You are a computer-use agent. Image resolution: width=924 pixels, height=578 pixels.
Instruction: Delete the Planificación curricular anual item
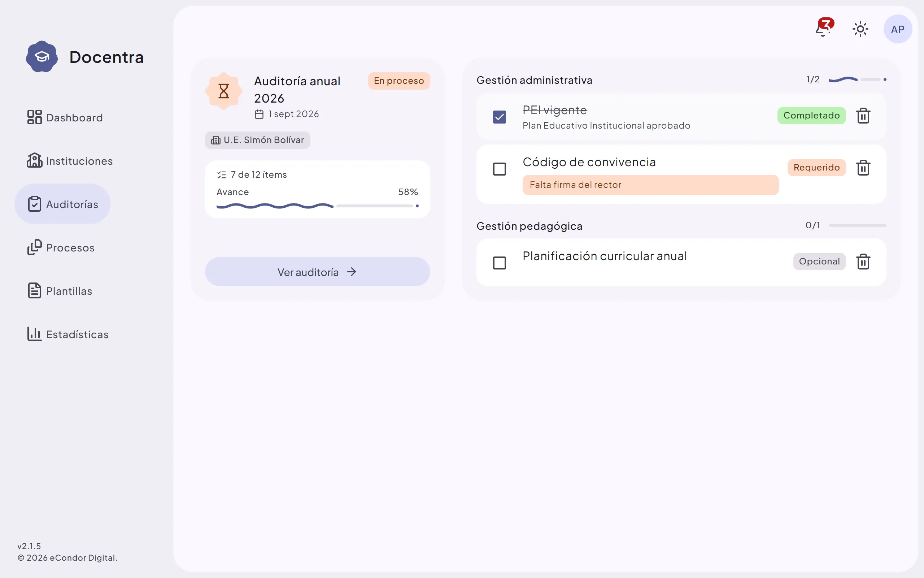[863, 262]
